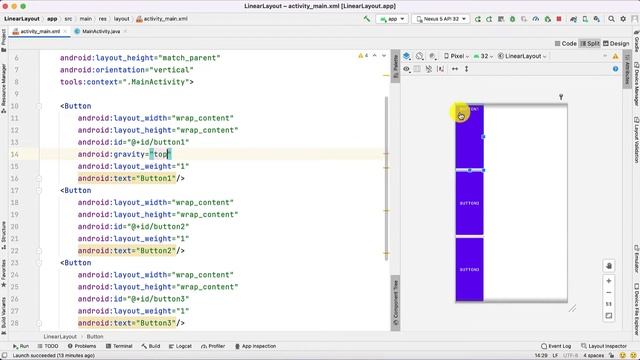This screenshot has width=640, height=360.
Task: Open the IDE settings gear icon
Action: (x=623, y=19)
